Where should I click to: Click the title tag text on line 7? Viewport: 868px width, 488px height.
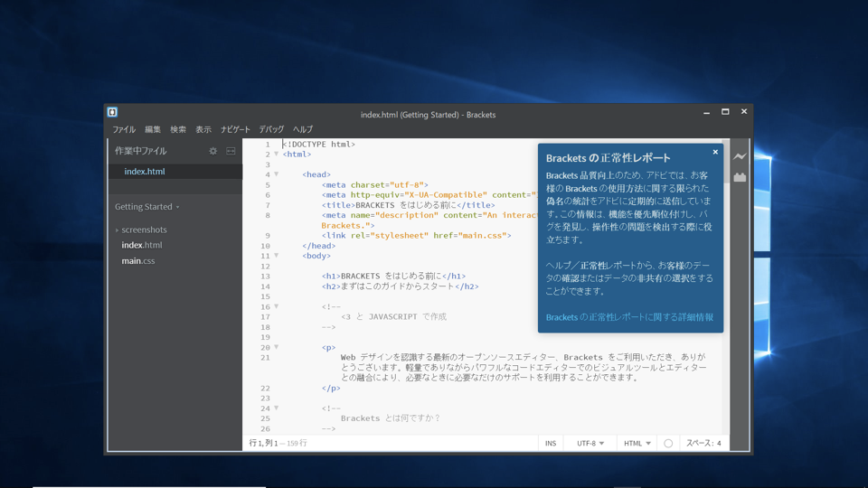pyautogui.click(x=408, y=205)
